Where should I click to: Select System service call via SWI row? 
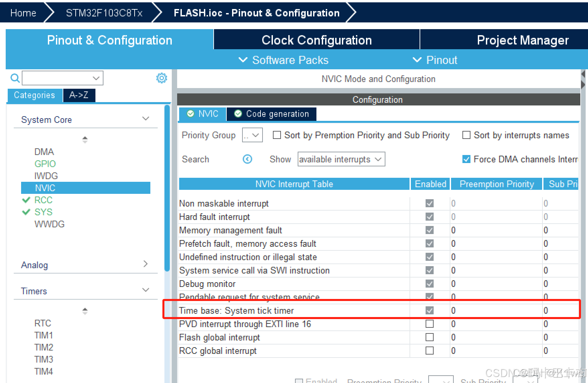(378, 271)
